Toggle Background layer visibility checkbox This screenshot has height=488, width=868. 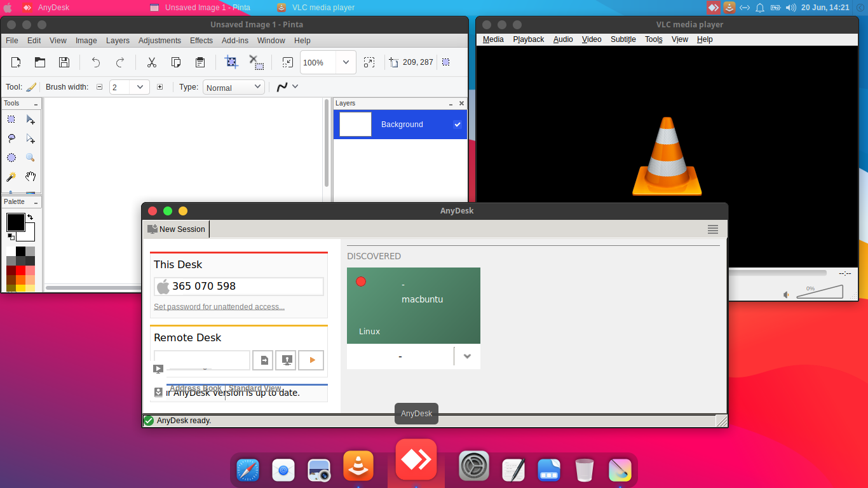[457, 125]
